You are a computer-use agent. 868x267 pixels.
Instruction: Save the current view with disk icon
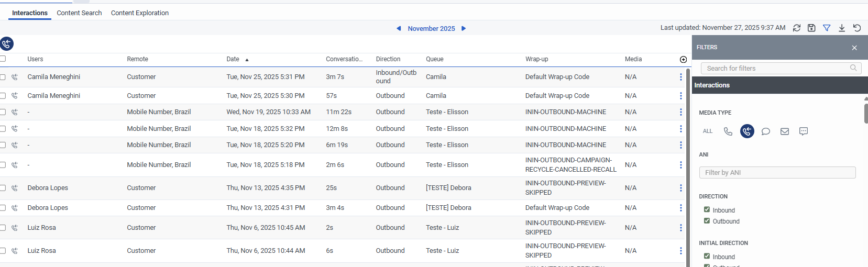coord(811,28)
